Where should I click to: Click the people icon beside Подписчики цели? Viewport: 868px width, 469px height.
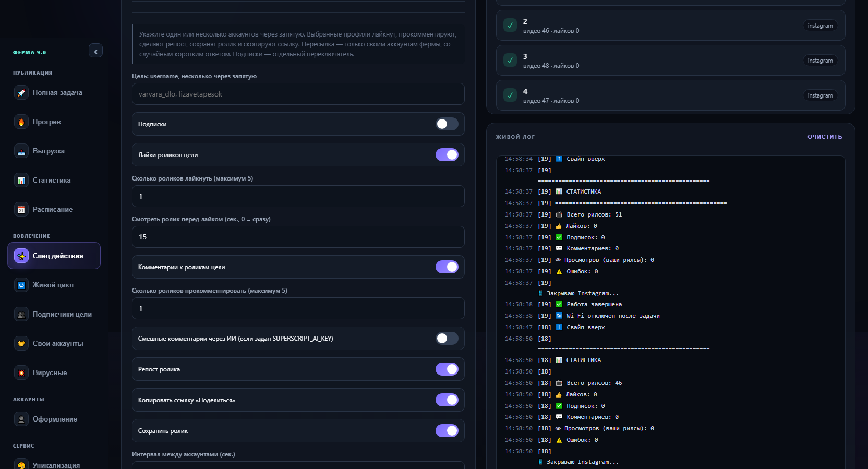[x=21, y=315]
